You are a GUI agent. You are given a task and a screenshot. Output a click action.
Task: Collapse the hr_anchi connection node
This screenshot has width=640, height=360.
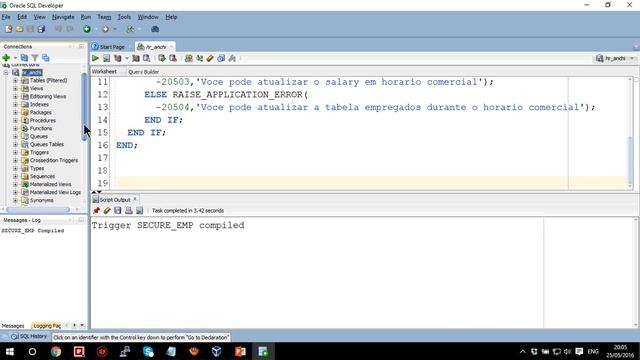[x=6, y=73]
